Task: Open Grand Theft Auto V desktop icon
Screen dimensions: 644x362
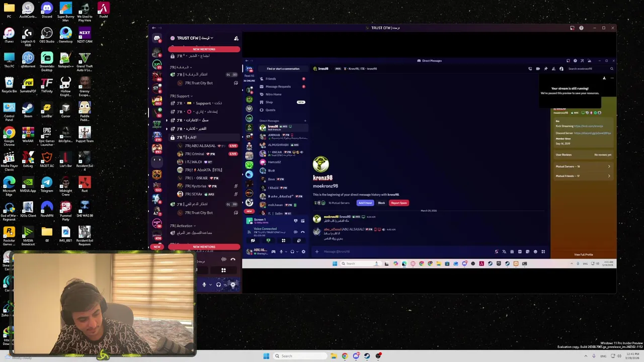Action: tap(85, 61)
